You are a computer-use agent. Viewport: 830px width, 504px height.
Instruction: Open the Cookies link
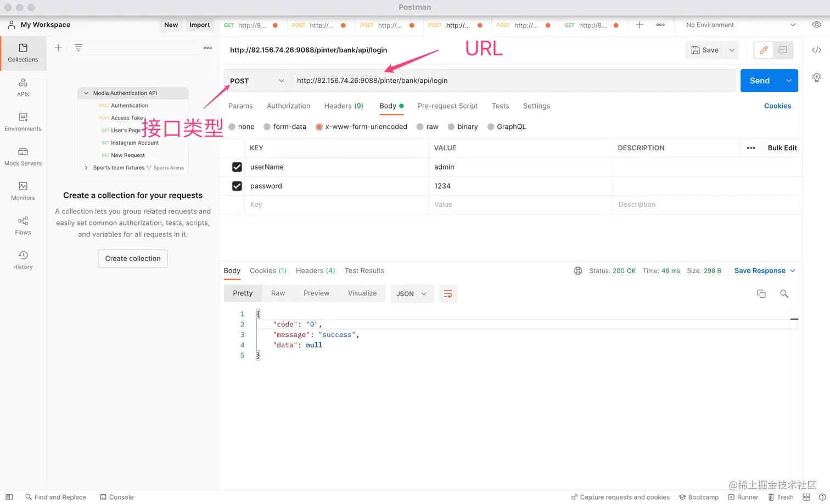click(777, 106)
